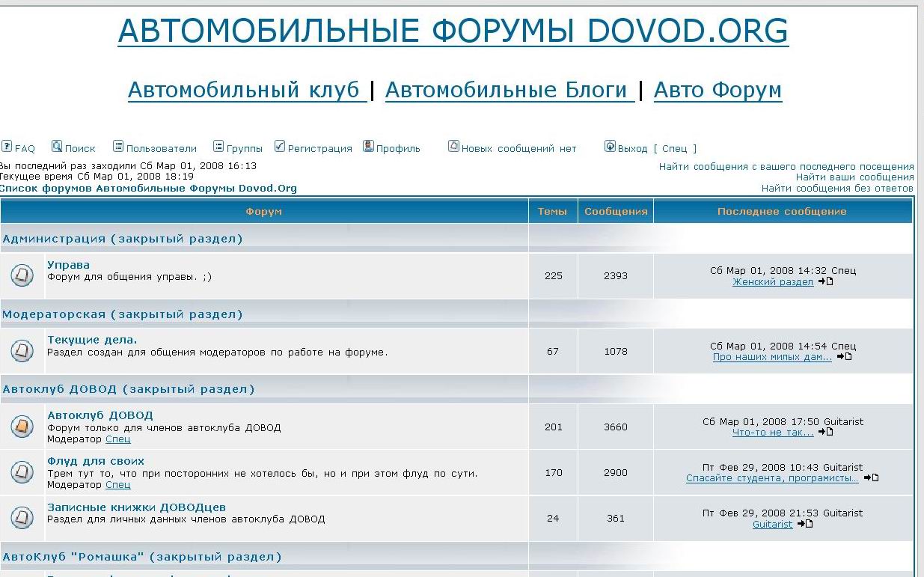Click latest-post arrow icon next to Женский раздел
The height and width of the screenshot is (577, 924).
(x=825, y=282)
